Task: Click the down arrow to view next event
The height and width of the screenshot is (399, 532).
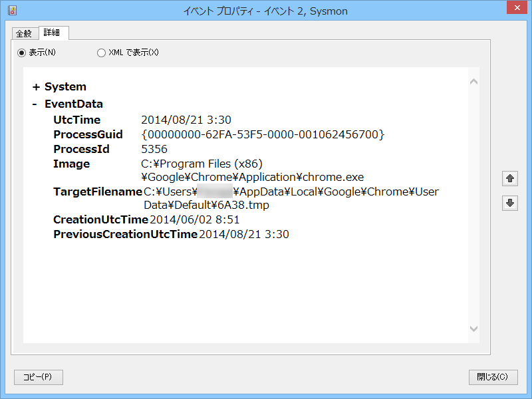Action: coord(509,202)
